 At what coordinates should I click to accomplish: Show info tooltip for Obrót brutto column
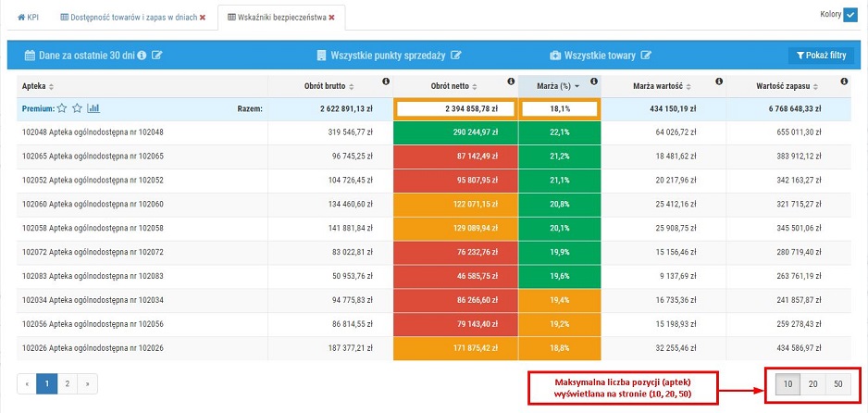[385, 81]
